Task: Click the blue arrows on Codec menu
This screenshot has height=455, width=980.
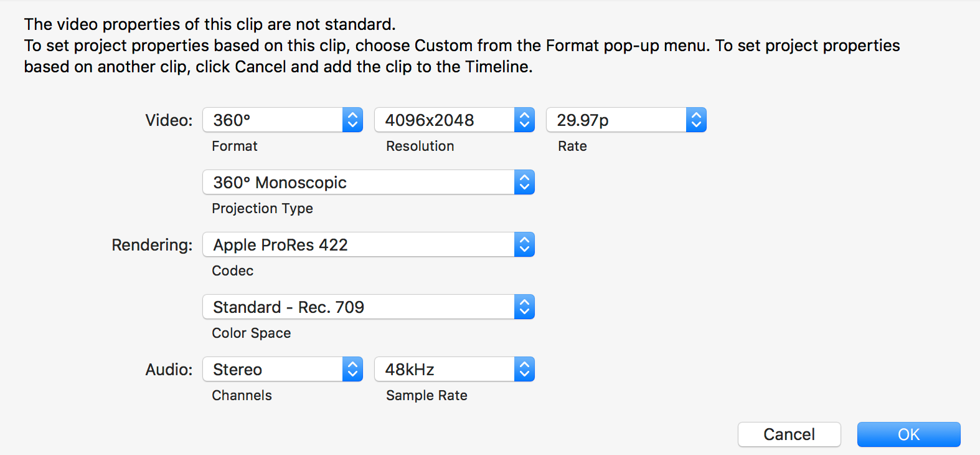Action: pos(524,244)
